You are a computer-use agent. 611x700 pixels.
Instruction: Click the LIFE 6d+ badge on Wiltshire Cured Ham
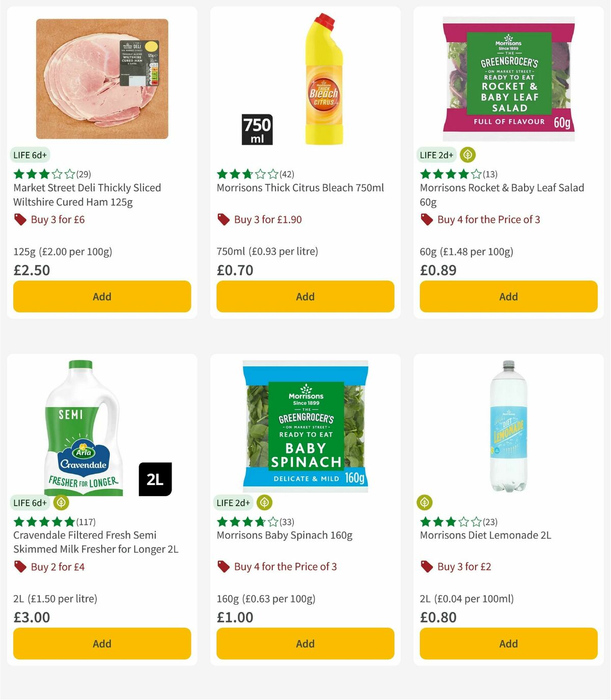(30, 155)
